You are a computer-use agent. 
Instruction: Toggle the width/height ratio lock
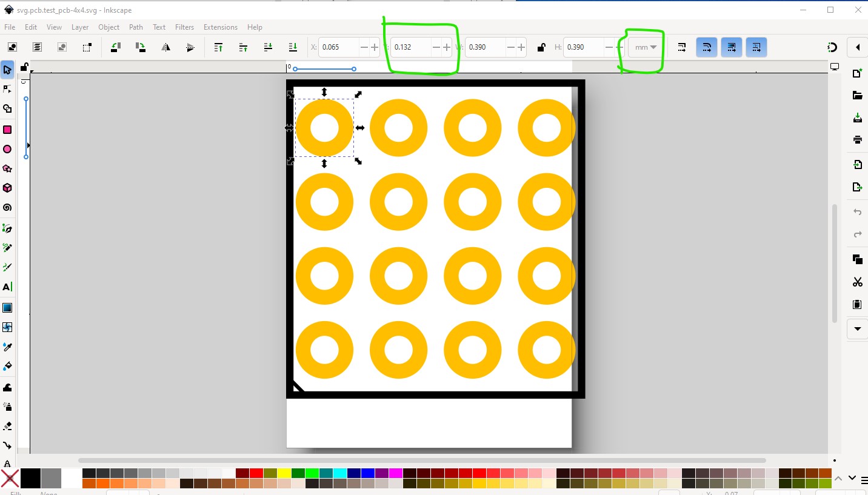pyautogui.click(x=541, y=47)
